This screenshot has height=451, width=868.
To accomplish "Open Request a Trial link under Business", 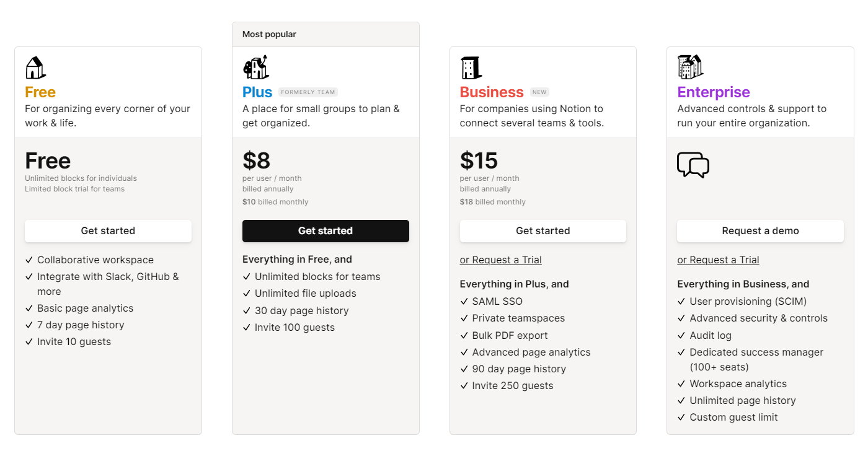I will tap(500, 260).
